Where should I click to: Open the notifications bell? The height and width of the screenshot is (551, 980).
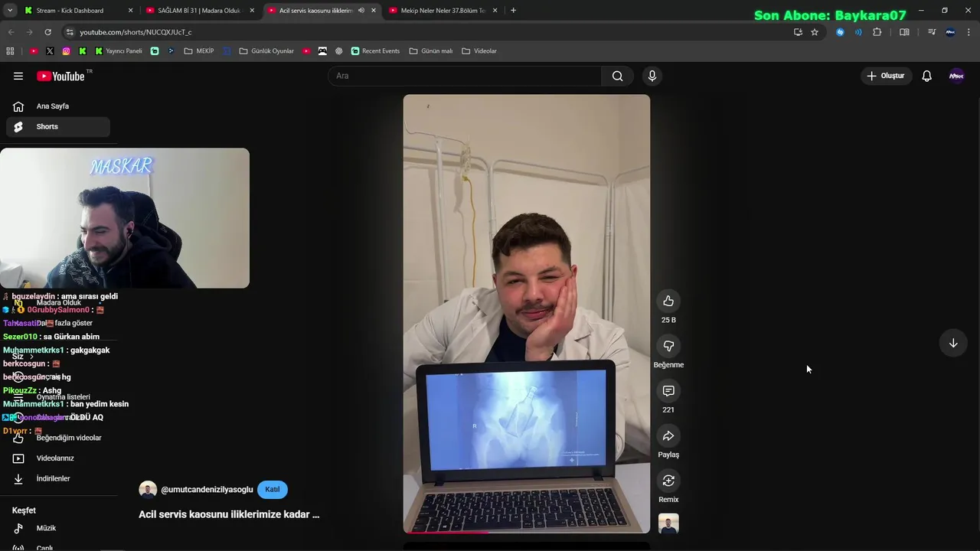tap(926, 76)
